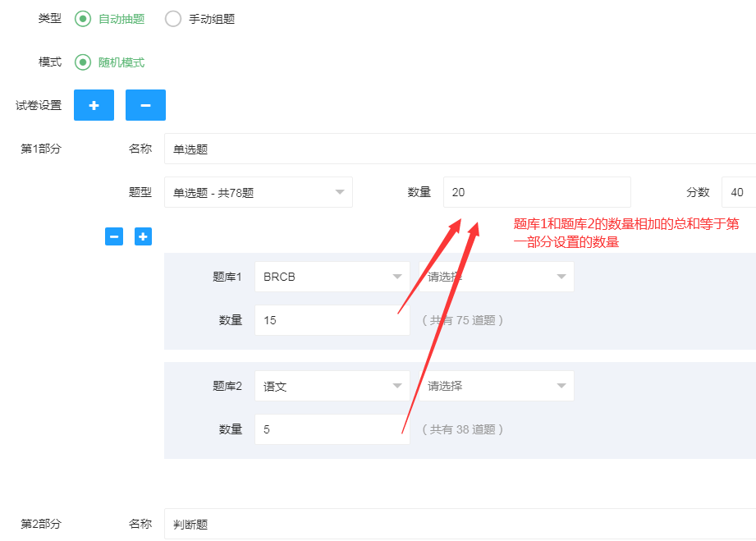Click the 数量 field showing 20
The image size is (756, 541).
(536, 192)
